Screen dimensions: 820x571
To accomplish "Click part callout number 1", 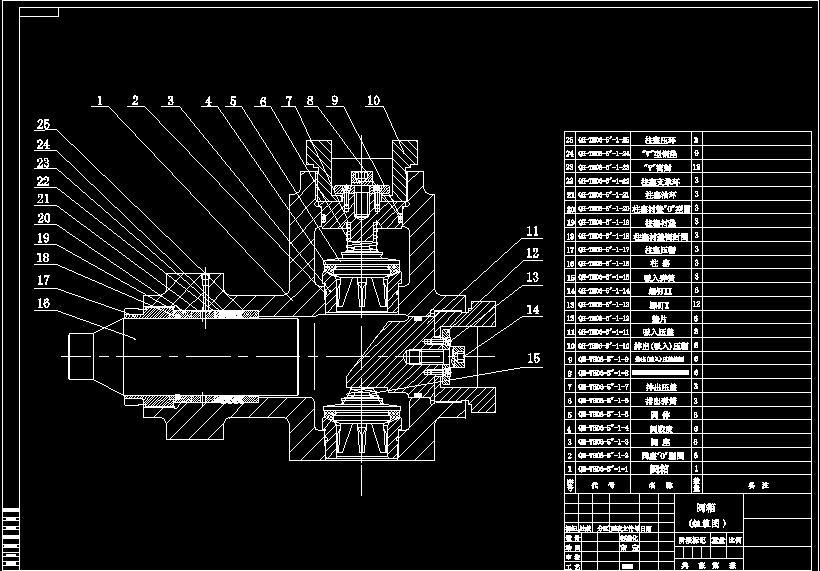I will [100, 101].
